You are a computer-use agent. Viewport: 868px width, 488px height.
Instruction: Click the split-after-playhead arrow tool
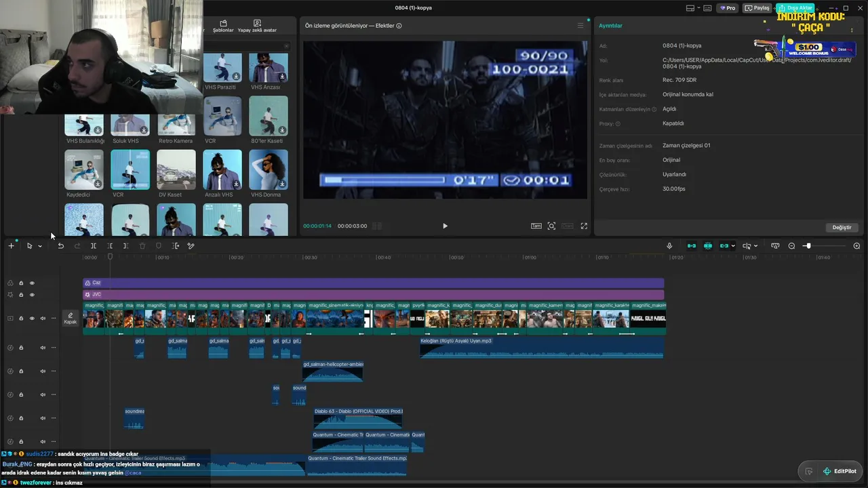175,246
